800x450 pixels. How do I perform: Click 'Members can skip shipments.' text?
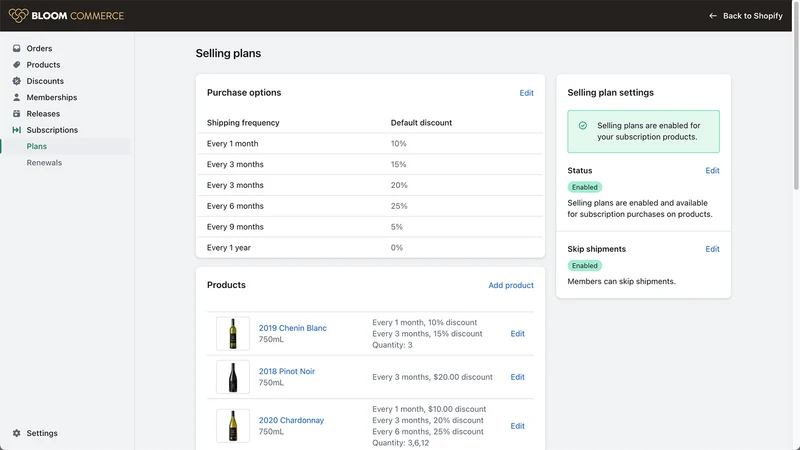click(621, 282)
